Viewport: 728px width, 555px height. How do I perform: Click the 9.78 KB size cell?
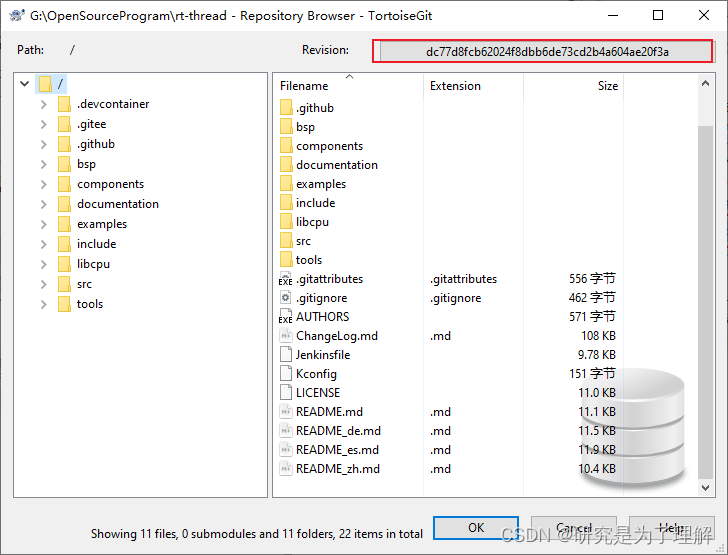pyautogui.click(x=596, y=355)
